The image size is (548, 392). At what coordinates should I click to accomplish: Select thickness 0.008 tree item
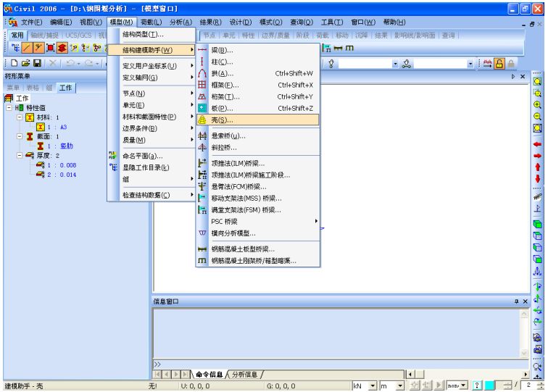coord(68,165)
